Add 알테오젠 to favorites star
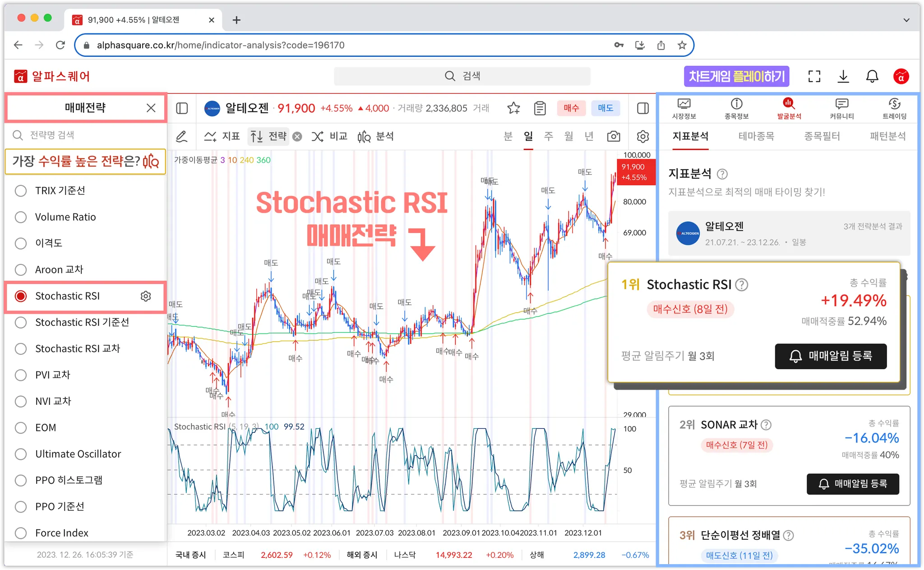924x570 pixels. pos(513,108)
